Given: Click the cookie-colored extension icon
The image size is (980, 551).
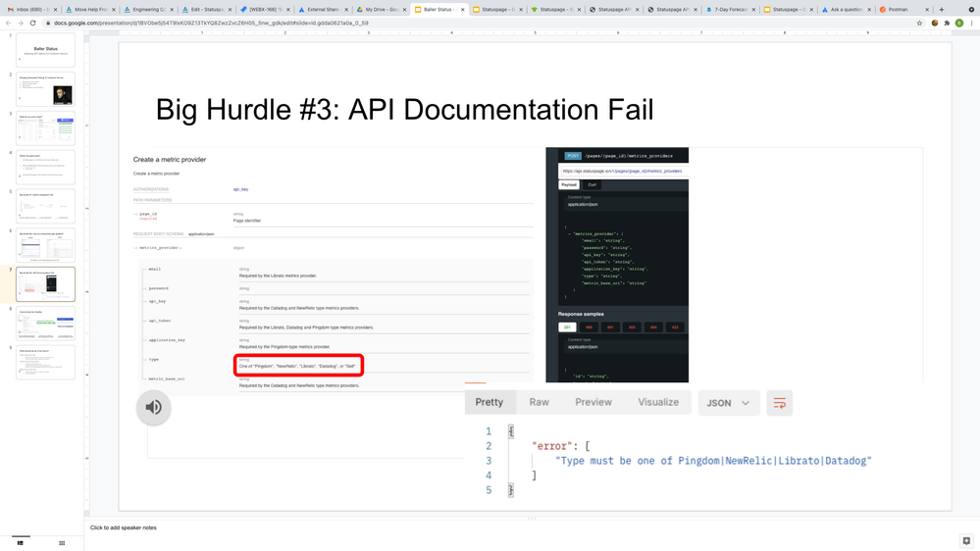Looking at the screenshot, I should coord(934,24).
